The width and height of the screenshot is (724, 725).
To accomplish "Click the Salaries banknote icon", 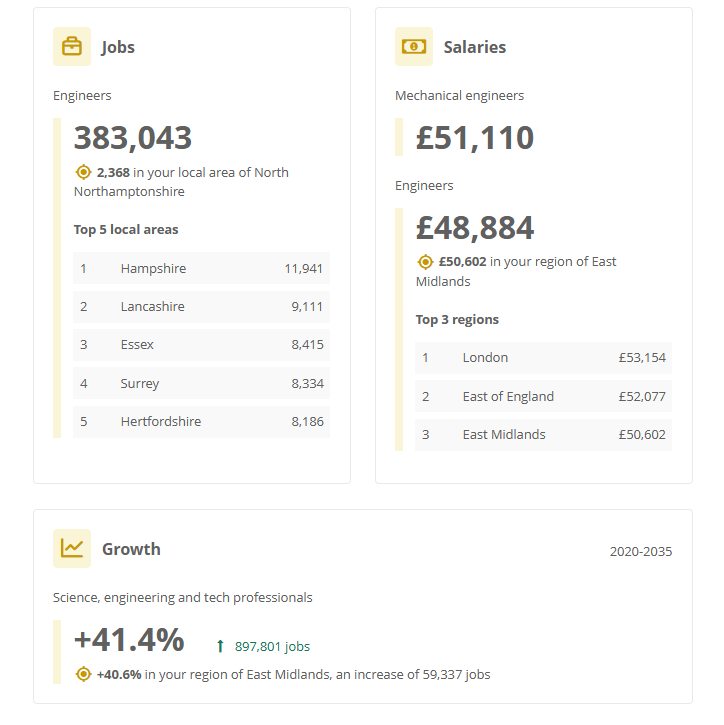I will click(414, 47).
